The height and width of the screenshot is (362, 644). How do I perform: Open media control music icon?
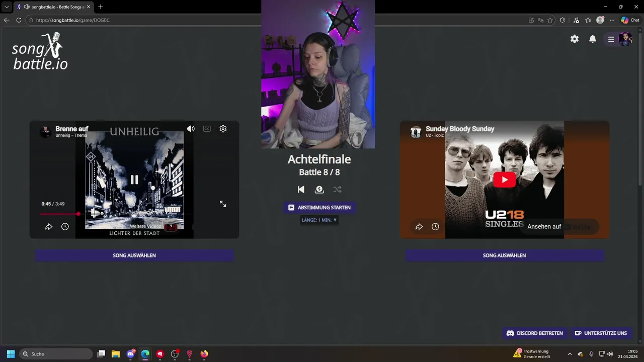576,20
